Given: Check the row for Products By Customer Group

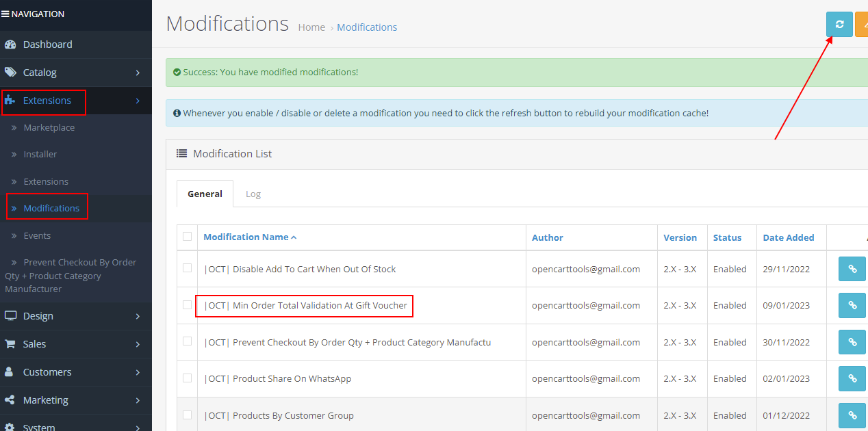Looking at the screenshot, I should tap(187, 415).
